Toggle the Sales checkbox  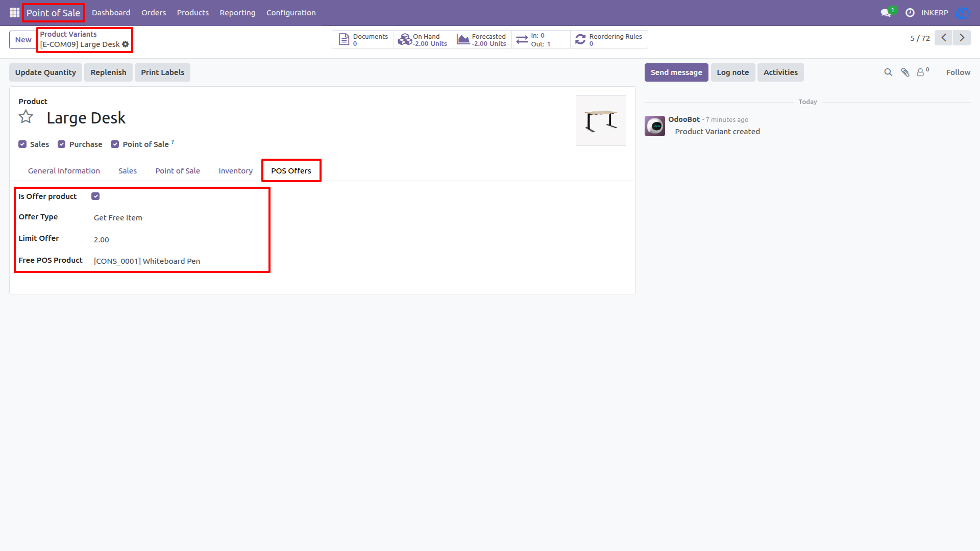pyautogui.click(x=22, y=144)
